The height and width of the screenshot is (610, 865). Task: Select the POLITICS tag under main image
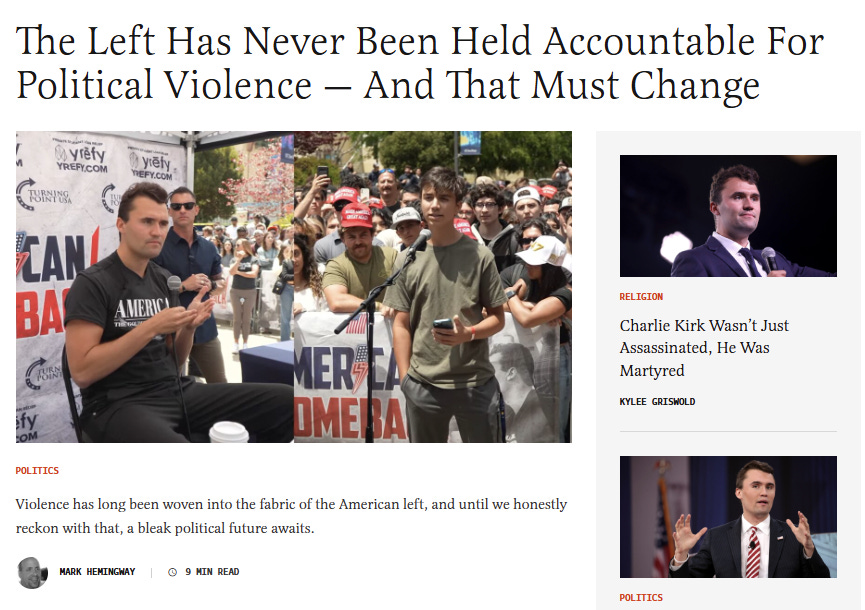tap(37, 470)
